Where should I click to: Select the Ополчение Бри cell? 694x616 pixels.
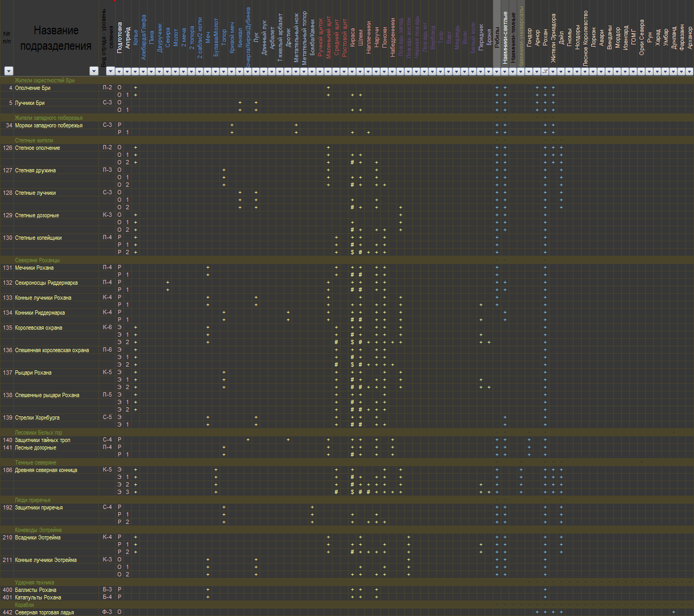[56, 88]
